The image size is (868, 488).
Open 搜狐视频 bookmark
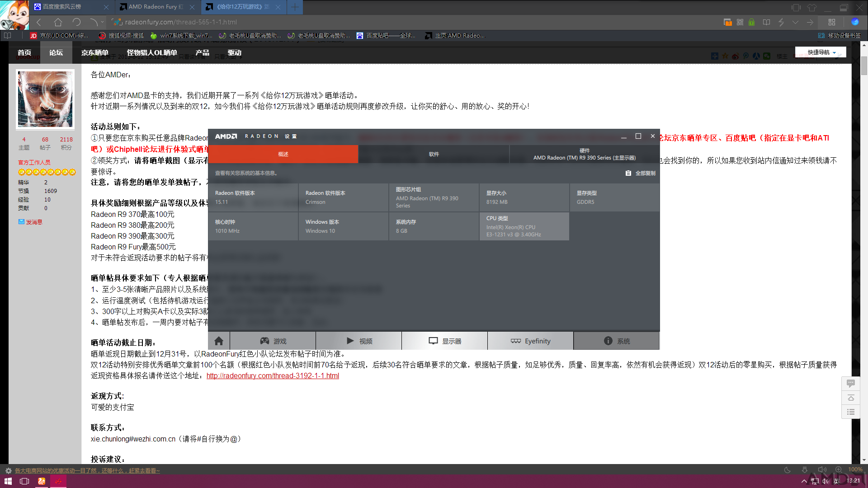click(121, 35)
